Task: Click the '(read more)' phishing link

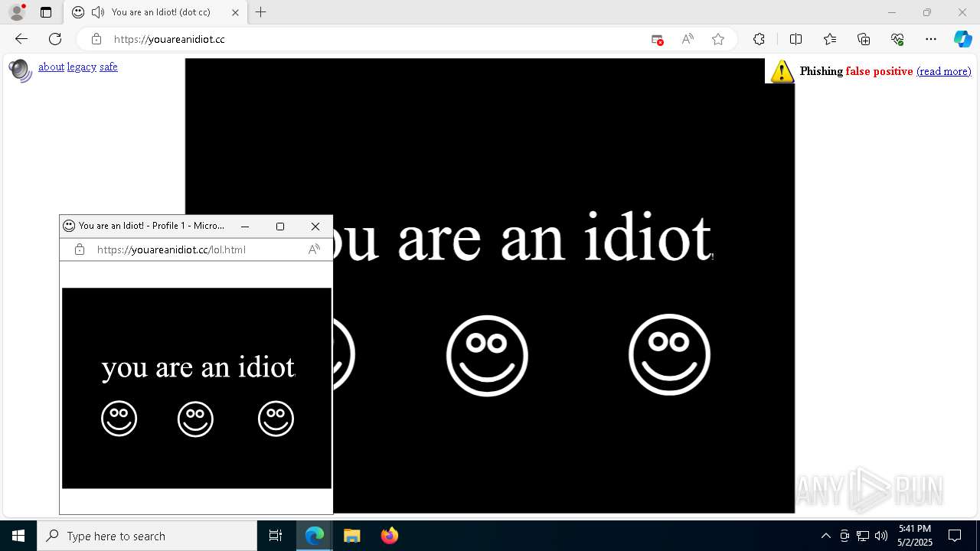Action: [943, 71]
